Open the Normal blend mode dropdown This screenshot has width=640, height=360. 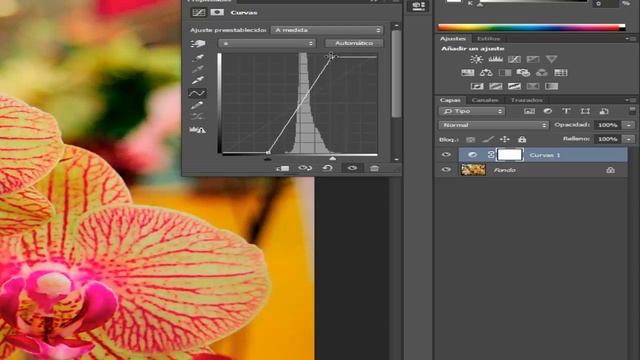pyautogui.click(x=493, y=125)
